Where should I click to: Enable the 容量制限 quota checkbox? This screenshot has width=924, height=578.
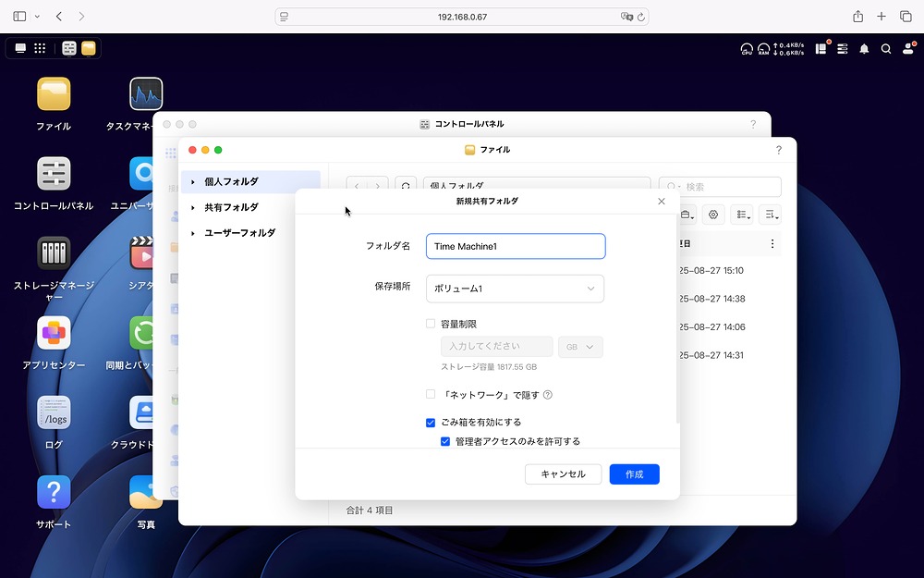430,323
